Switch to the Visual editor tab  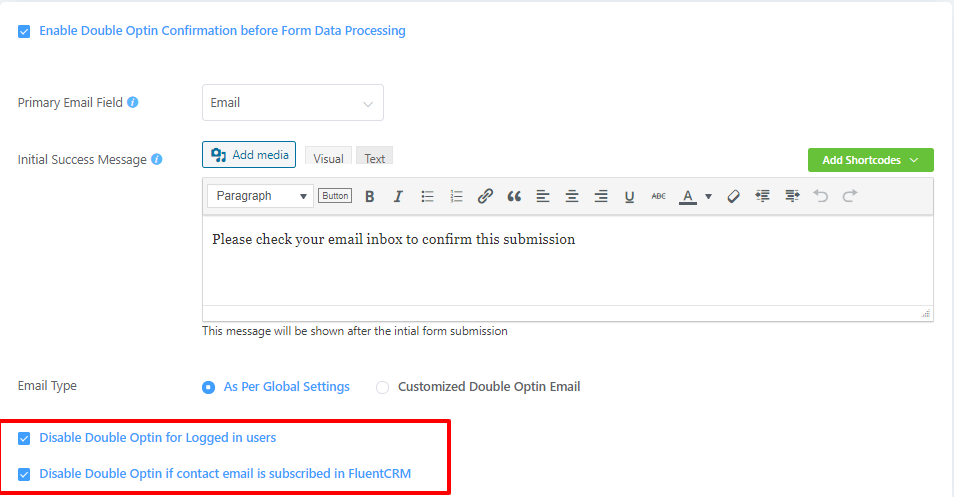click(328, 158)
